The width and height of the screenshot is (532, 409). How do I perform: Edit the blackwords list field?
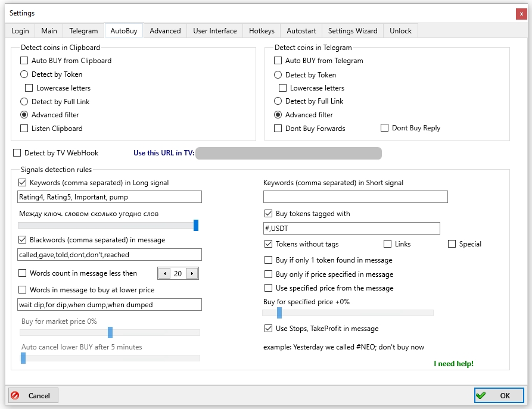click(x=110, y=255)
